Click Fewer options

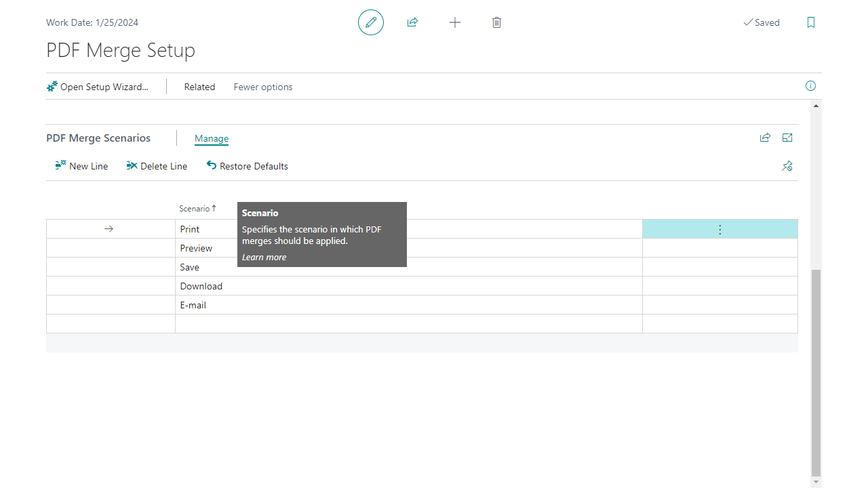pyautogui.click(x=263, y=87)
